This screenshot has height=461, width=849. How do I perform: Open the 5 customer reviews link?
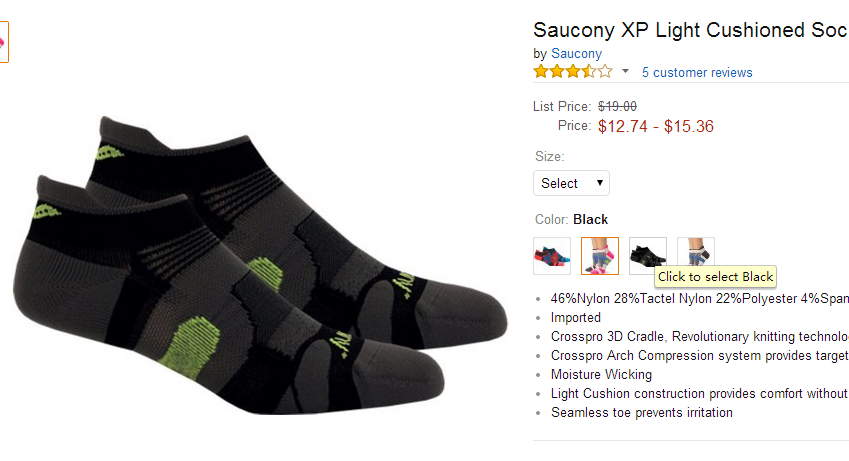click(x=697, y=72)
